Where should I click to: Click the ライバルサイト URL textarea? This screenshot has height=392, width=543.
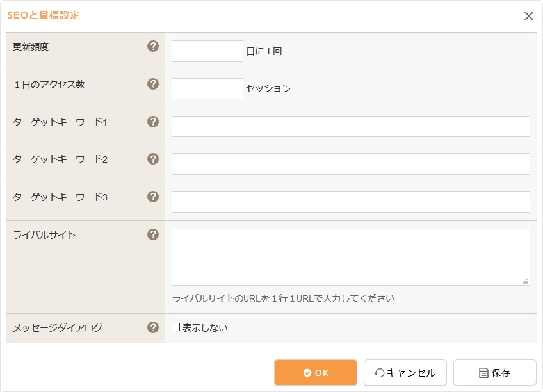pos(350,256)
